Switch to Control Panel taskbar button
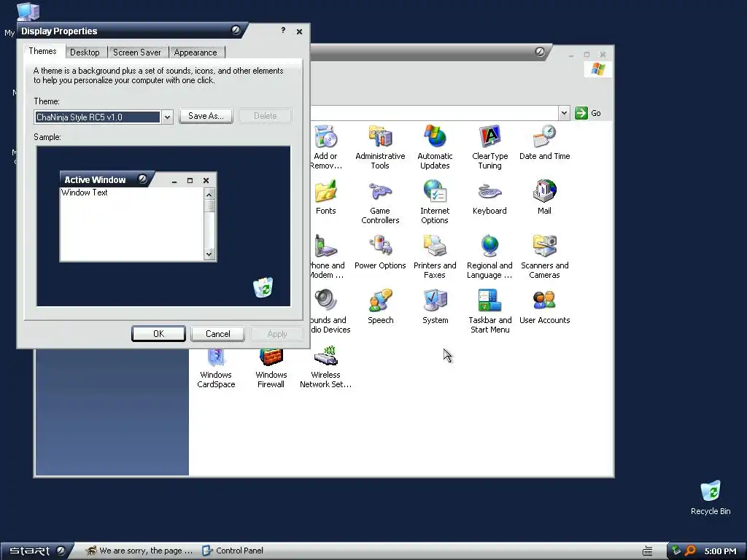Image resolution: width=747 pixels, height=560 pixels. pyautogui.click(x=233, y=551)
